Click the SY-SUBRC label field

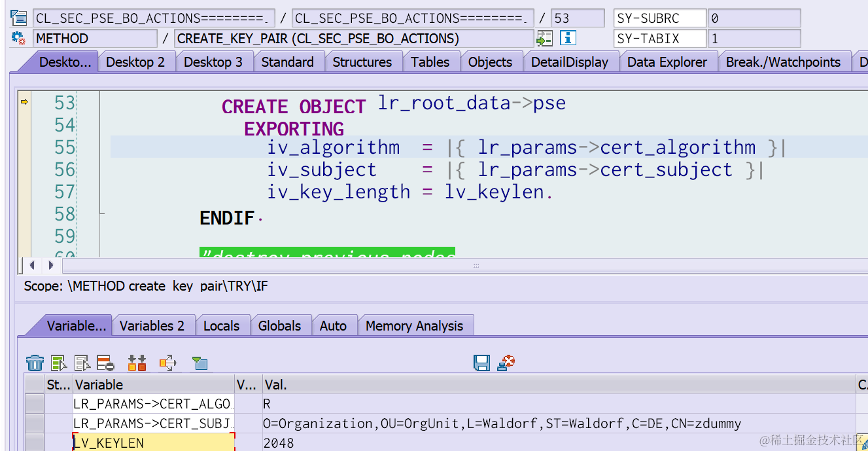(660, 18)
